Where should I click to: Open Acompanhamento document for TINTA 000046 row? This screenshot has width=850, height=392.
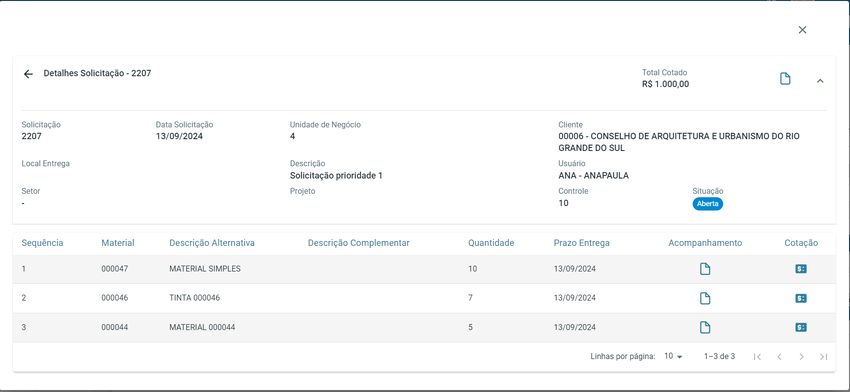click(x=705, y=298)
